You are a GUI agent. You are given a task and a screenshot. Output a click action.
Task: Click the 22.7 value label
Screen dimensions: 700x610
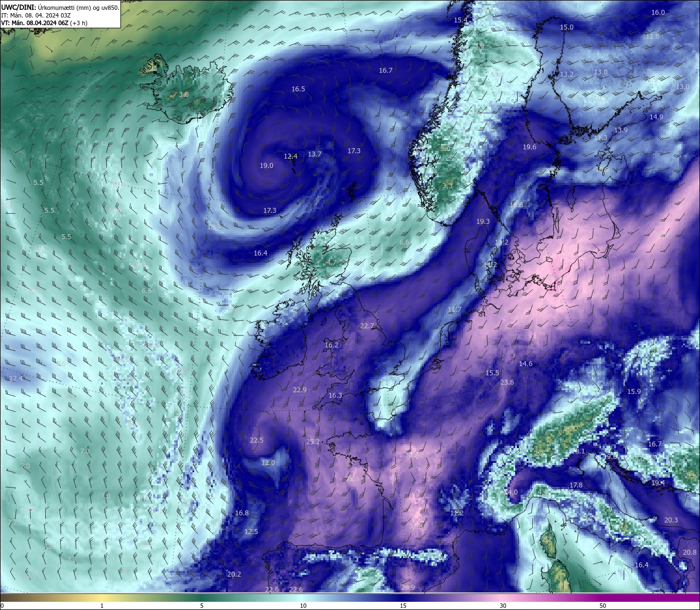coord(367,326)
